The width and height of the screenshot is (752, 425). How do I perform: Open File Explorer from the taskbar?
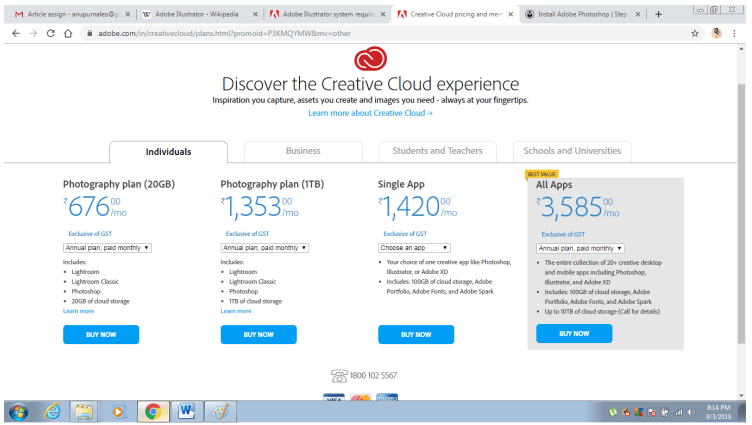(83, 412)
